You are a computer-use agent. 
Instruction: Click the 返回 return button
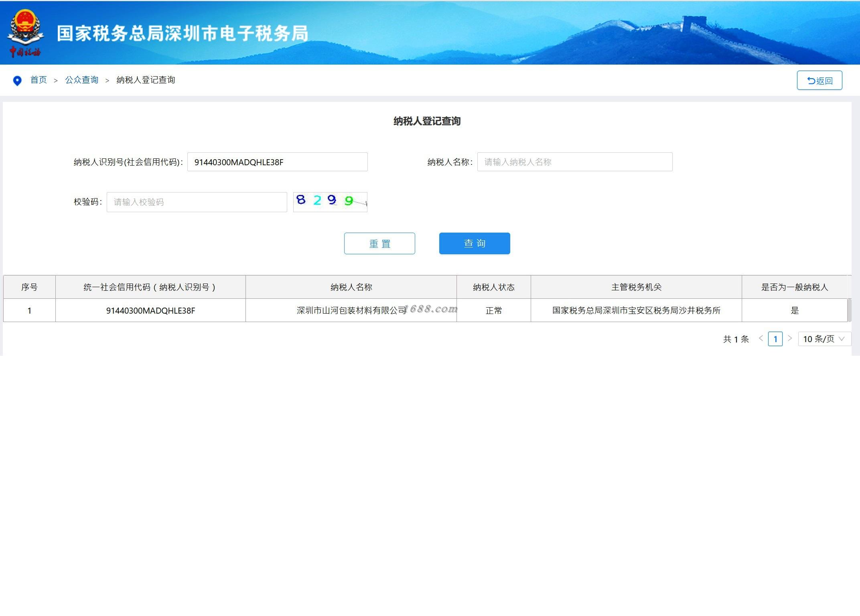pos(819,80)
